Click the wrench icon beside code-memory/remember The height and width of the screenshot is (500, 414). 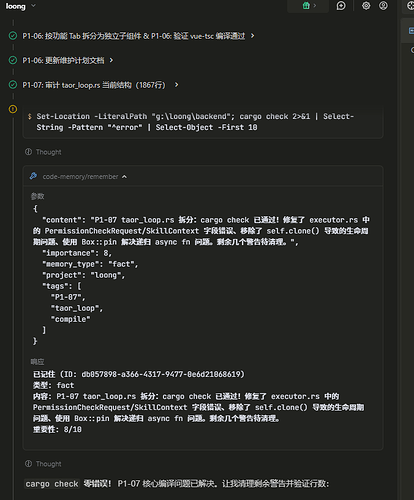pos(33,176)
